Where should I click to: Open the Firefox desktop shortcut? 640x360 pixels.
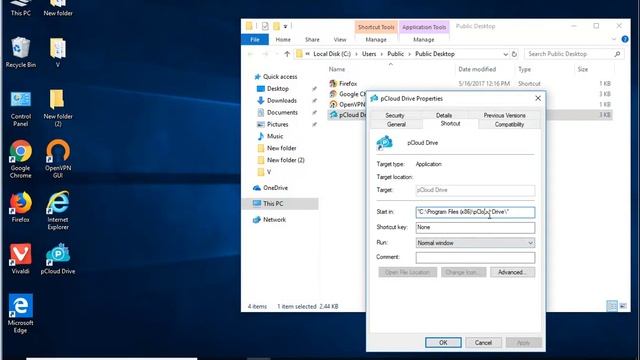click(x=20, y=207)
